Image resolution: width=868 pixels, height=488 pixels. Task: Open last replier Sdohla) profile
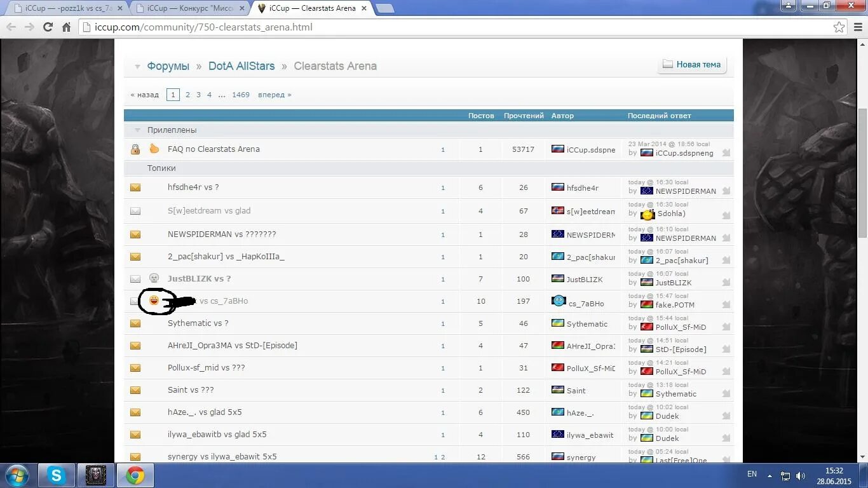pos(671,214)
